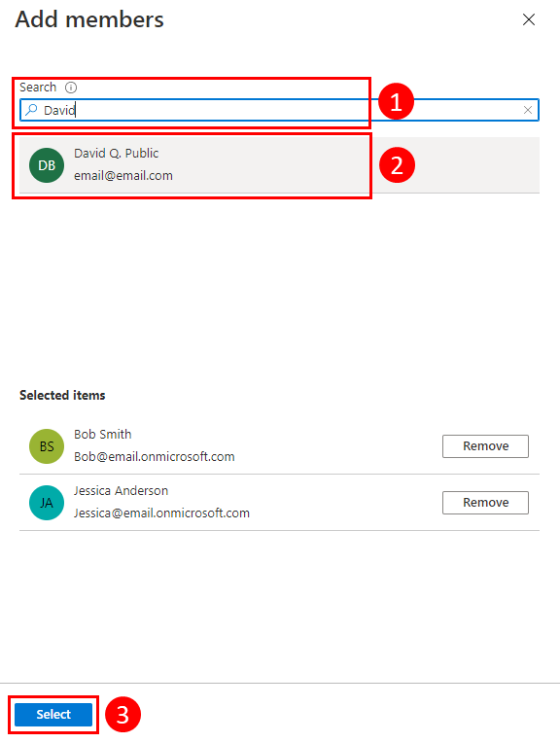Click the red step 1 marker
Viewport: 560px width, 743px height.
click(396, 101)
